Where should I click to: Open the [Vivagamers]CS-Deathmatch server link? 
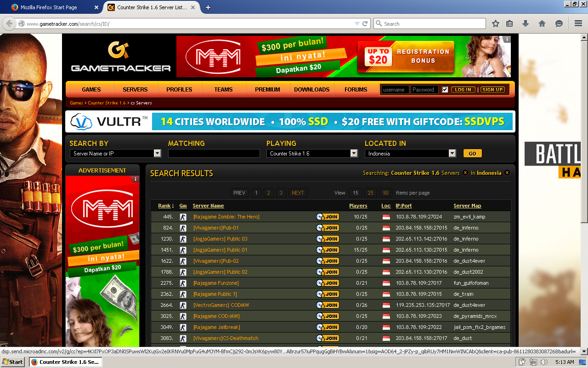226,338
